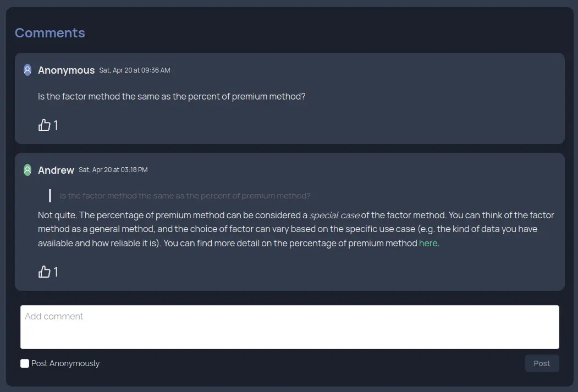Uncheck Post Anonymously before commenting
578x392 pixels.
coord(24,363)
